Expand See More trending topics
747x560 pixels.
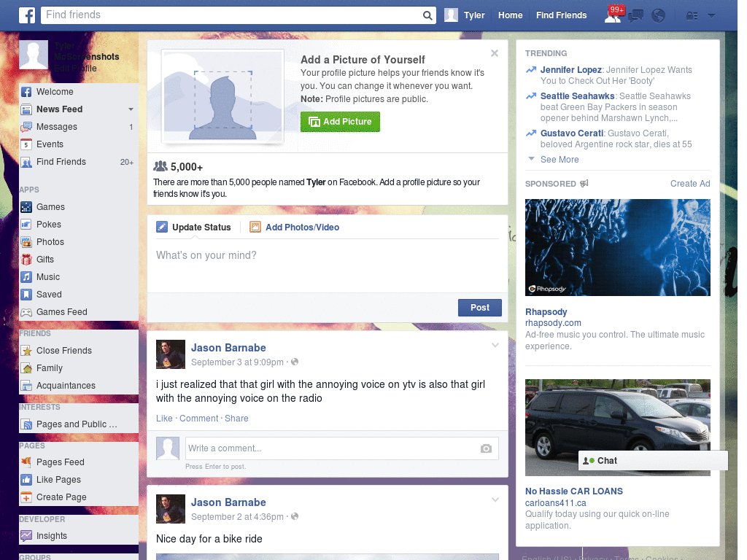tap(560, 160)
